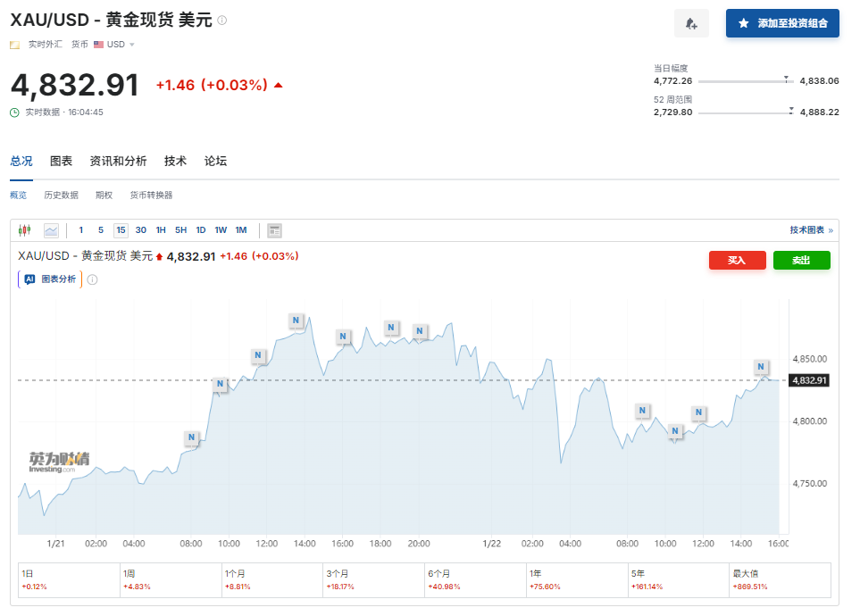Click the 添加至投资组合 button
The width and height of the screenshot is (860, 616).
pos(782,24)
